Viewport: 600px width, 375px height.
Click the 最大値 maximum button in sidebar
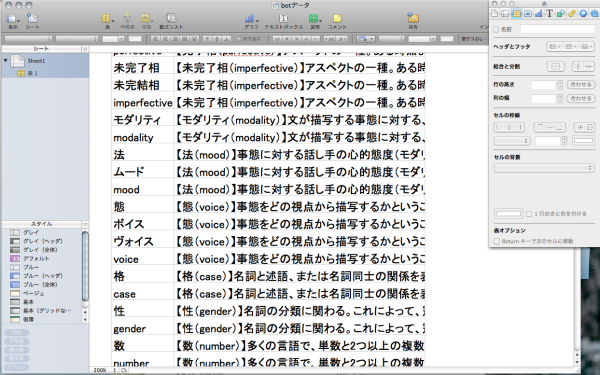pyautogui.click(x=16, y=359)
